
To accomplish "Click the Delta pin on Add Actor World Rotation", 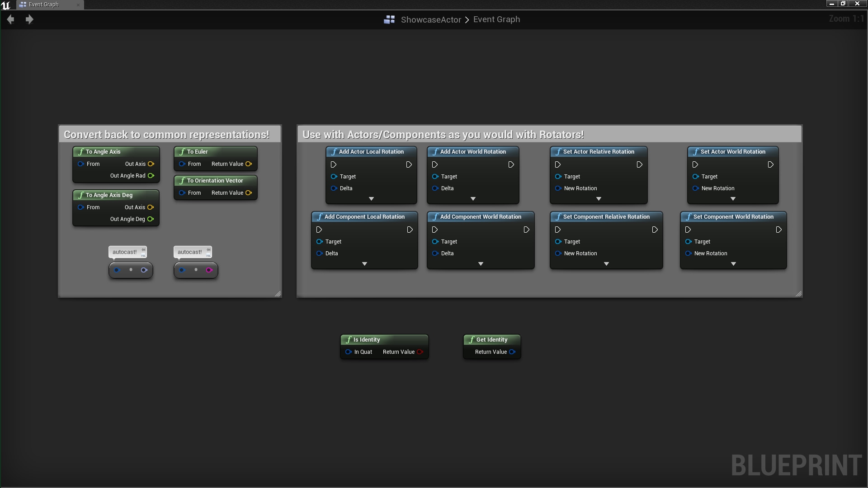I will 434,188.
